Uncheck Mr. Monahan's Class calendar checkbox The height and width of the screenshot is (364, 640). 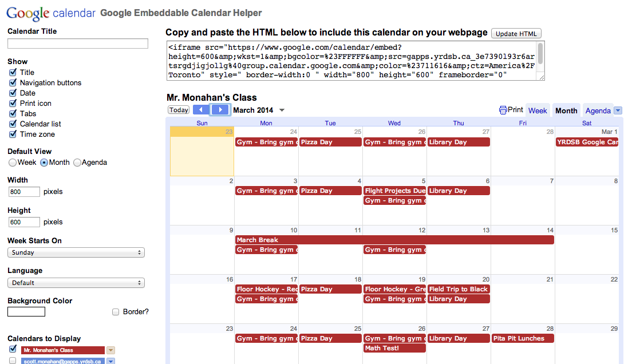coord(13,349)
